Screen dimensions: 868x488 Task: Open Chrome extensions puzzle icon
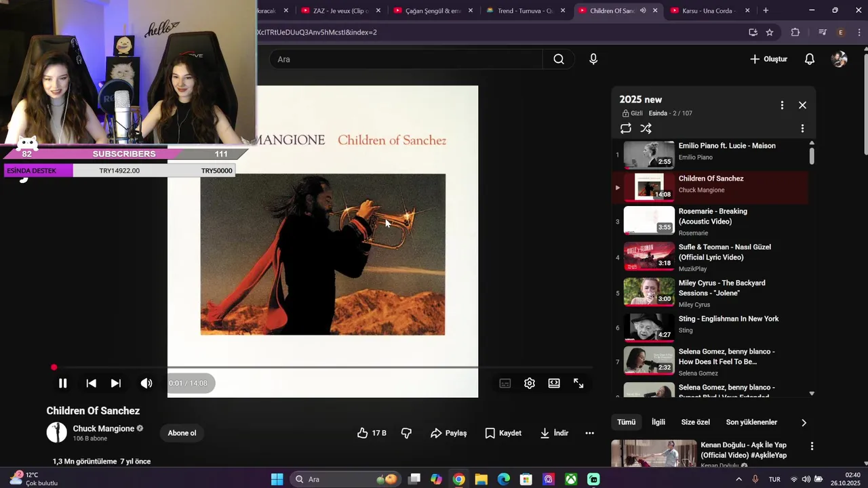point(795,32)
